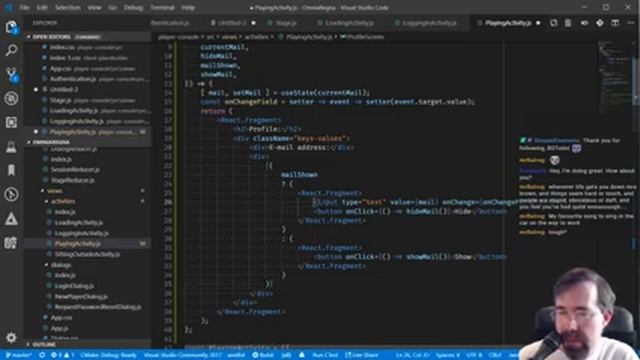
Task: Open the View menu
Action: point(94,7)
